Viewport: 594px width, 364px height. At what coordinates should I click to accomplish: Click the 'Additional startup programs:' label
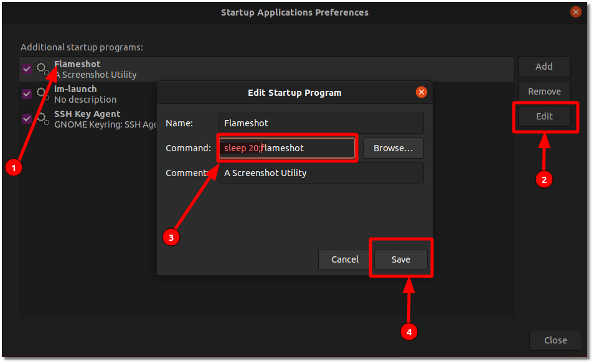(82, 47)
